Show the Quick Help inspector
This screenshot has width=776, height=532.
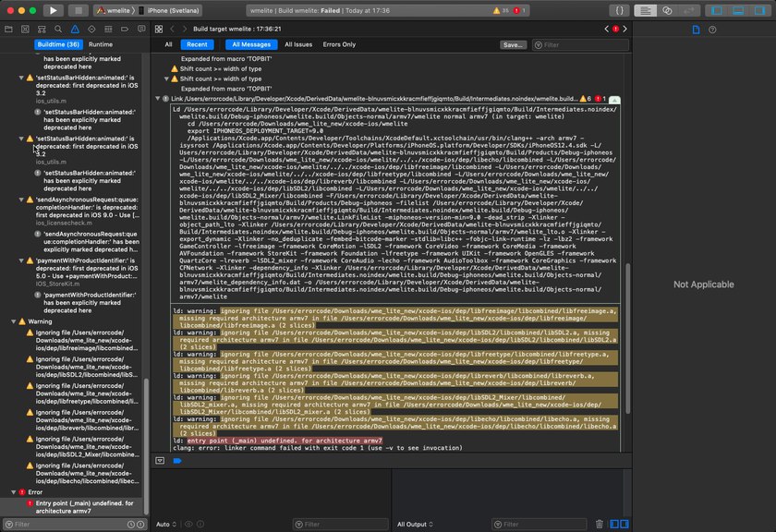[x=712, y=30]
